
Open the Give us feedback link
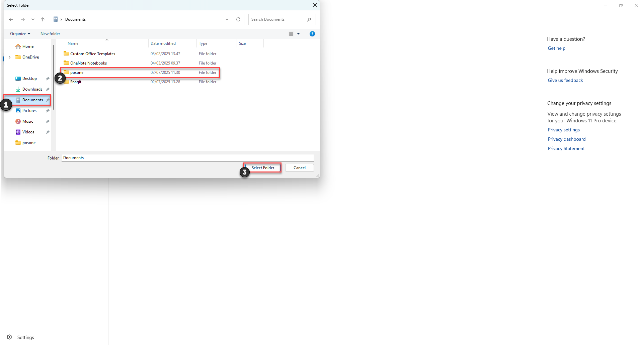[x=565, y=80]
